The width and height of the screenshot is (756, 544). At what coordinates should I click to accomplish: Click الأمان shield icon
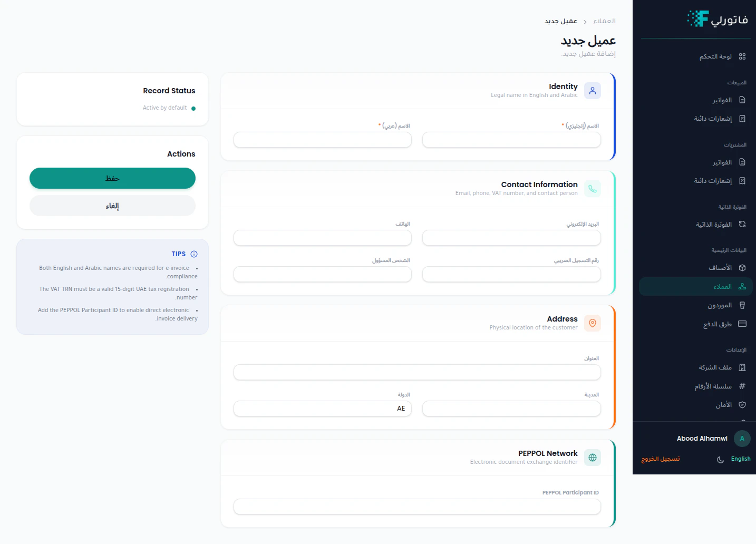[x=742, y=405]
